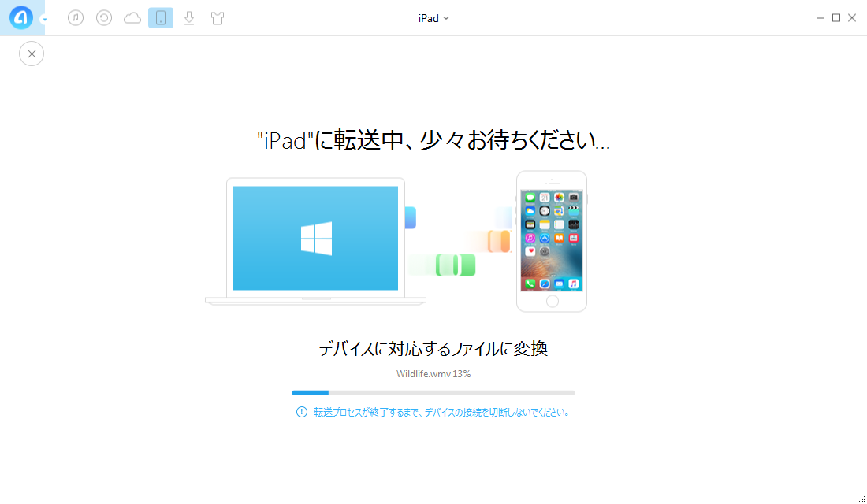Click the Wildlife.wmv 13% status text
Viewport: 867px width, 504px height.
(x=433, y=374)
